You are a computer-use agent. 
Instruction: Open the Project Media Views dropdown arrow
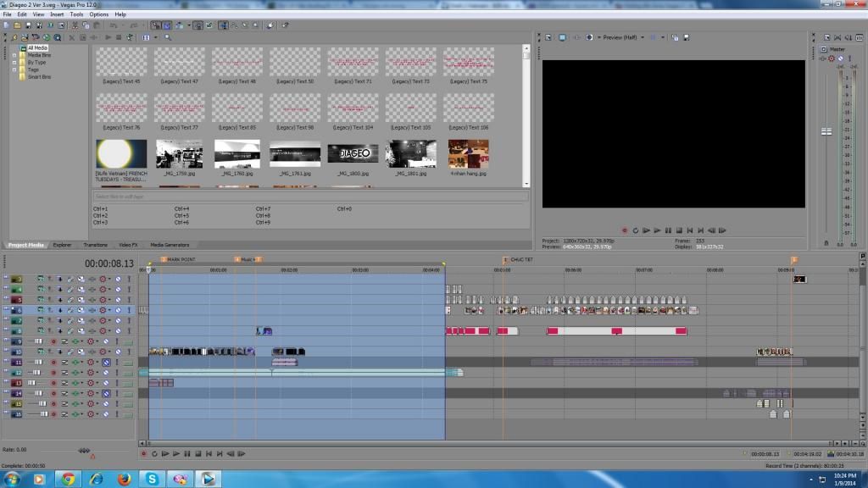pos(156,37)
